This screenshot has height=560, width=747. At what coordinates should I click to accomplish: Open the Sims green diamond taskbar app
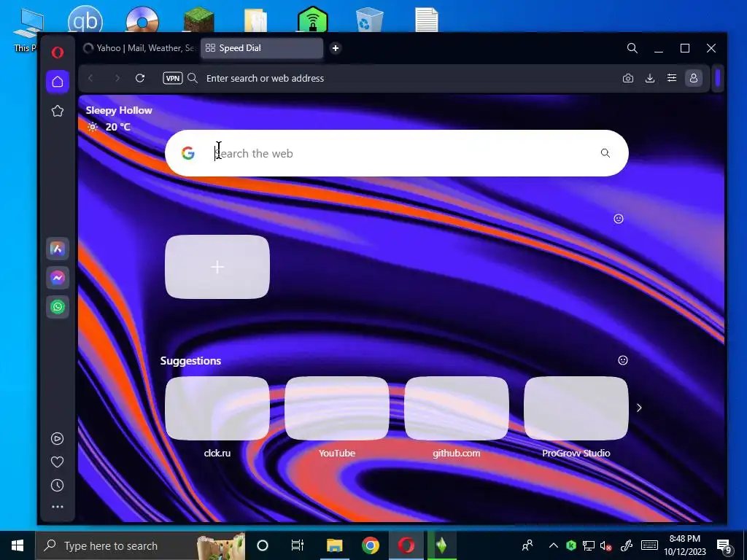(x=441, y=545)
